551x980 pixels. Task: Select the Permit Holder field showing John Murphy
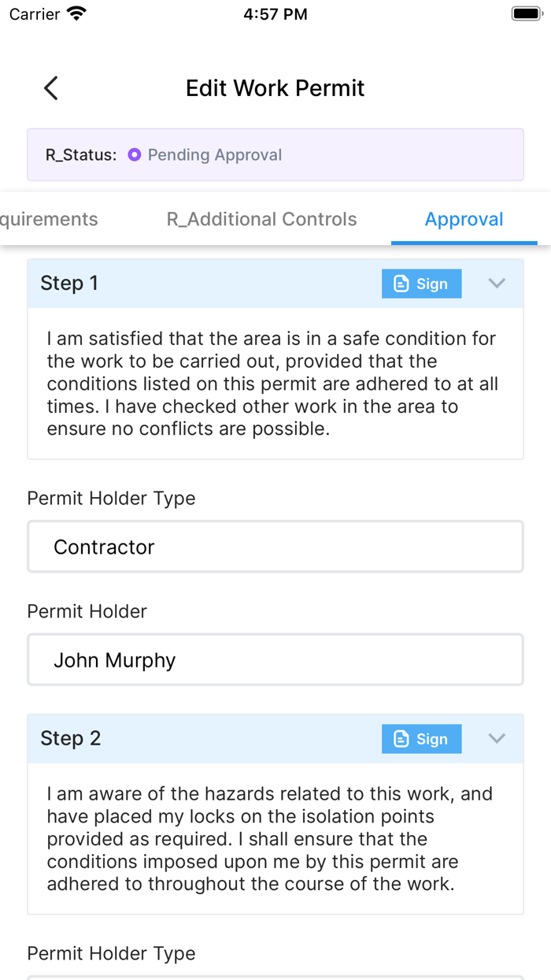click(275, 659)
